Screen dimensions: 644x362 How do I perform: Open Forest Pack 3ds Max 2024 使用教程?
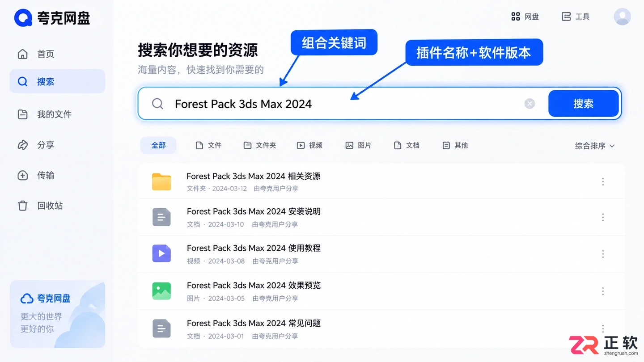(254, 248)
